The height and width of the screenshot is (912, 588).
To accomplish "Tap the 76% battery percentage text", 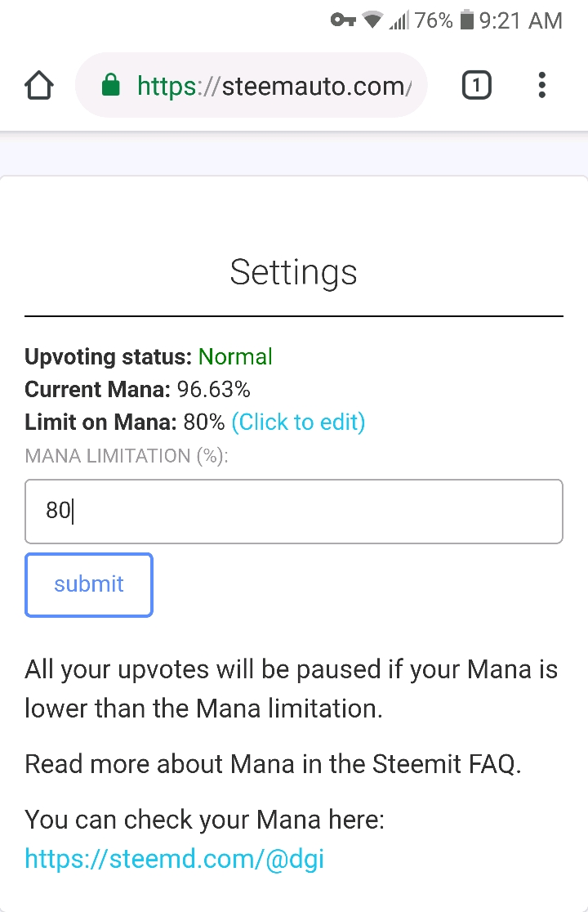I will (434, 21).
